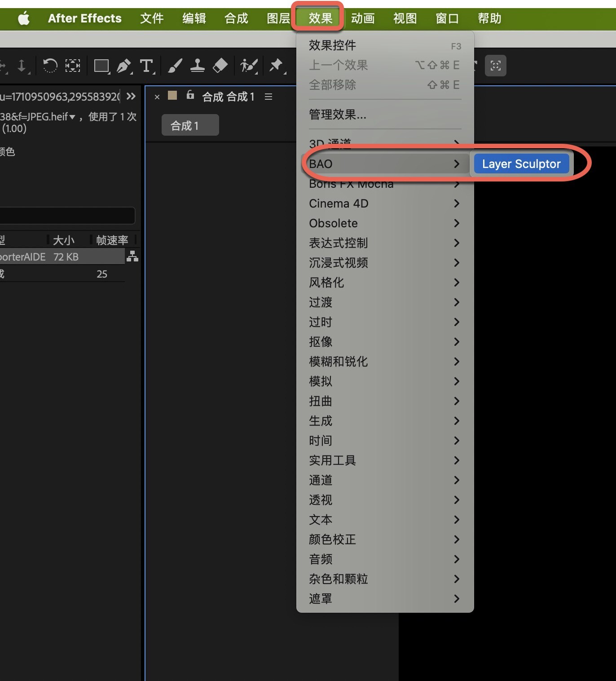Select the Rotation tool in toolbar
The width and height of the screenshot is (616, 681).
50,66
